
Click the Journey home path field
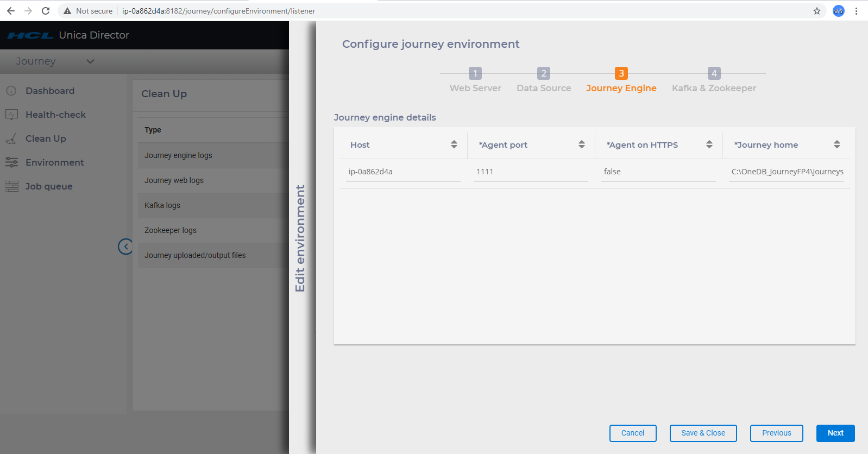[x=787, y=172]
